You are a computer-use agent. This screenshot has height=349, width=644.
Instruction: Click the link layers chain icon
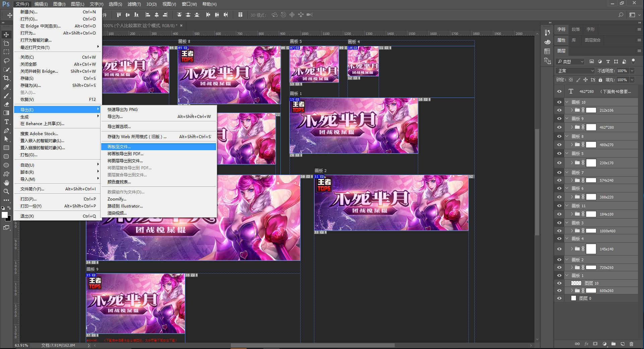[577, 344]
